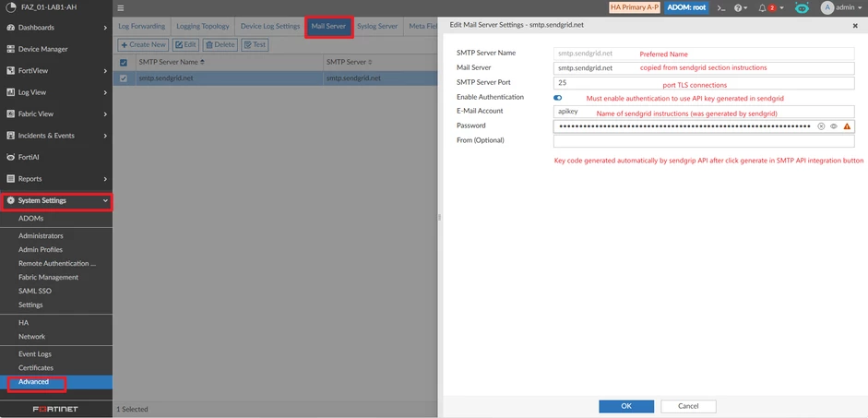Toggle the select-all header checkbox

[124, 63]
